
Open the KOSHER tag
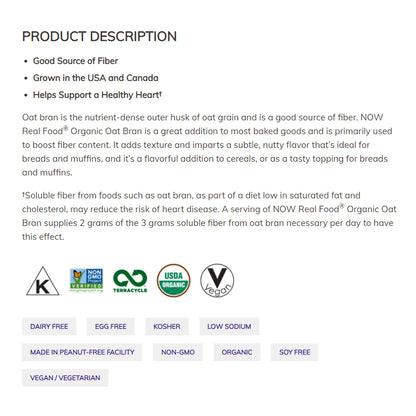click(167, 326)
